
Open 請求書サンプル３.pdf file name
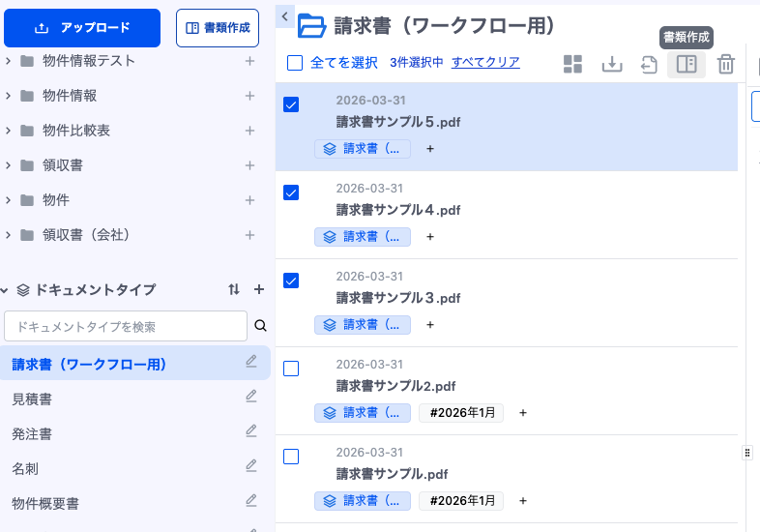pyautogui.click(x=398, y=298)
